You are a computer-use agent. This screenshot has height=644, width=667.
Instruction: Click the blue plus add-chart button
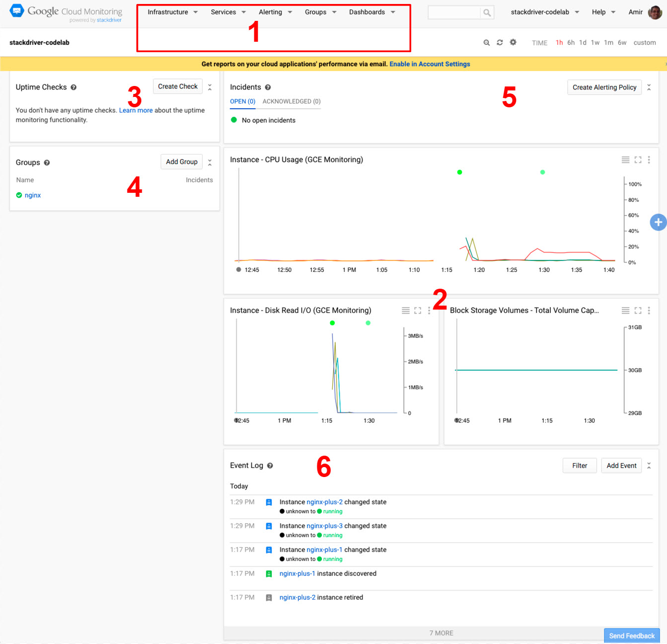pos(658,222)
